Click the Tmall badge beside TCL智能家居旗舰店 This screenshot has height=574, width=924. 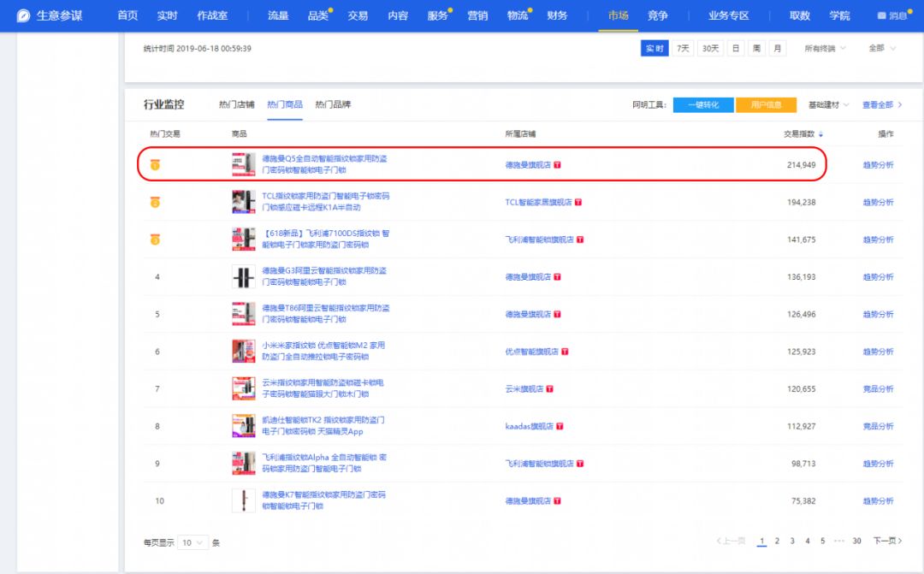click(x=578, y=203)
